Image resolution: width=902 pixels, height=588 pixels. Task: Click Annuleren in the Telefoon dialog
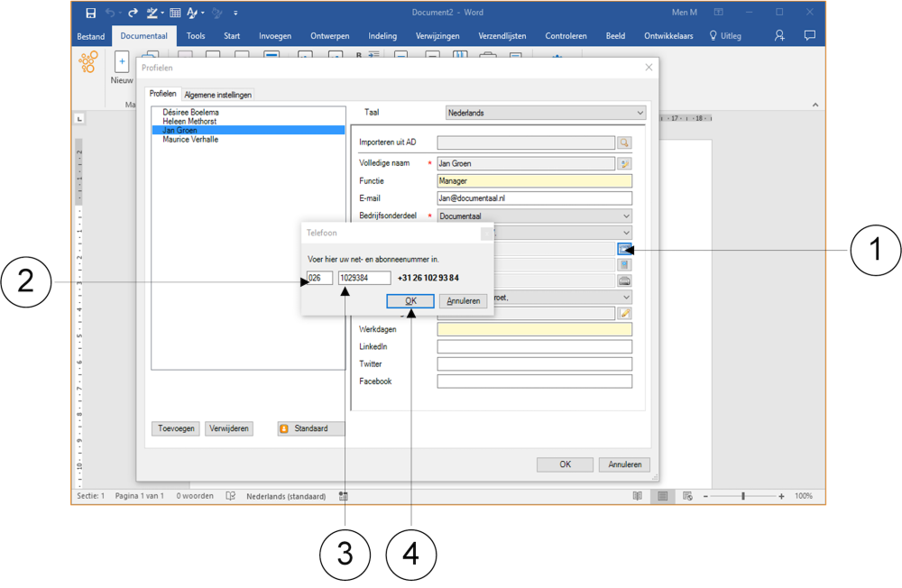pyautogui.click(x=463, y=301)
